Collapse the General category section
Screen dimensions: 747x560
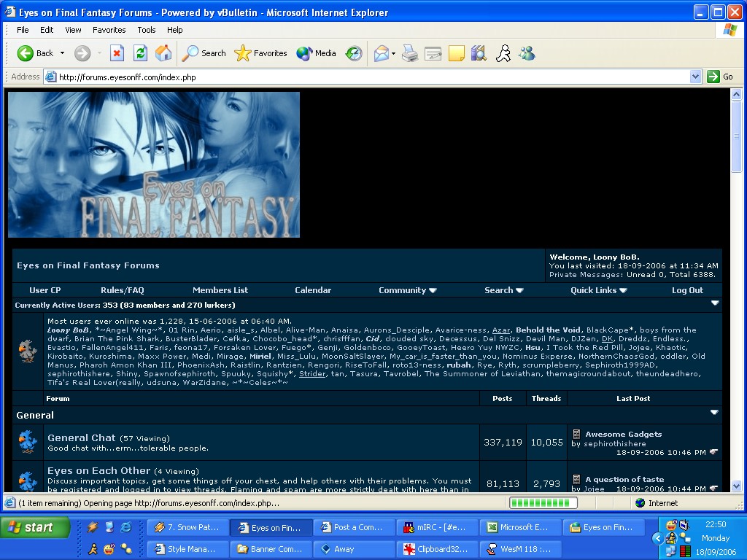714,413
